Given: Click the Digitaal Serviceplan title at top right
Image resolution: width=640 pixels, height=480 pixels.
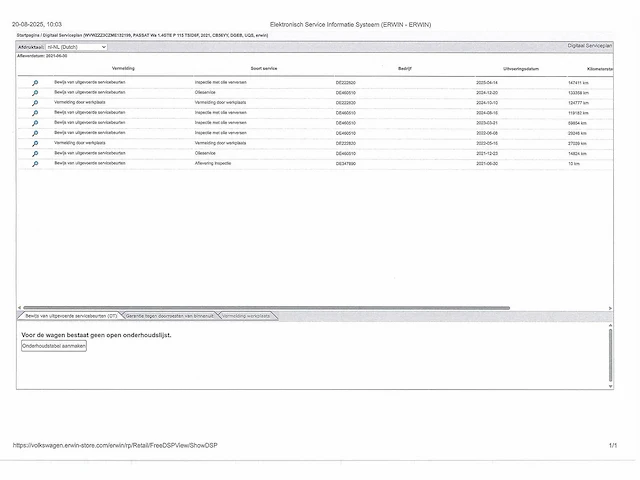Looking at the screenshot, I should [589, 46].
